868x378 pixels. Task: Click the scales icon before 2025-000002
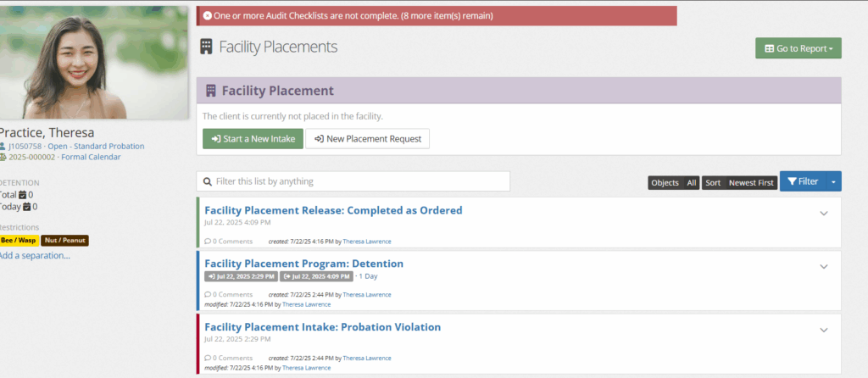[3, 157]
